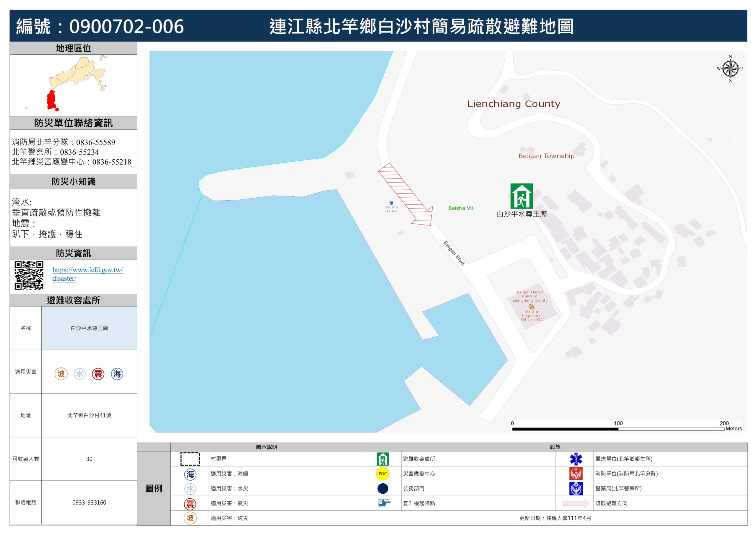Click the Baisha Harbor ferry icon
Viewport: 756px width, 535px height.
[x=391, y=203]
